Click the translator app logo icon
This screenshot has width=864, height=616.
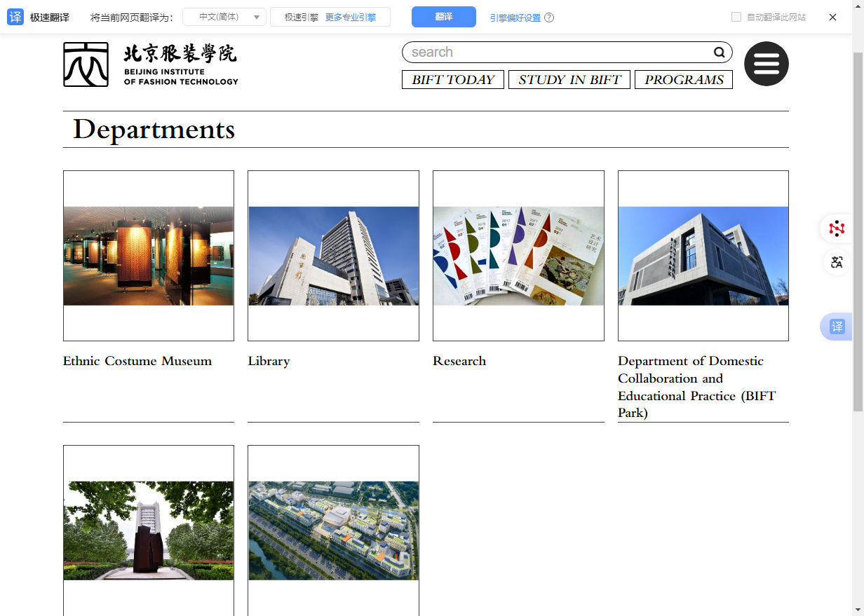(x=15, y=17)
